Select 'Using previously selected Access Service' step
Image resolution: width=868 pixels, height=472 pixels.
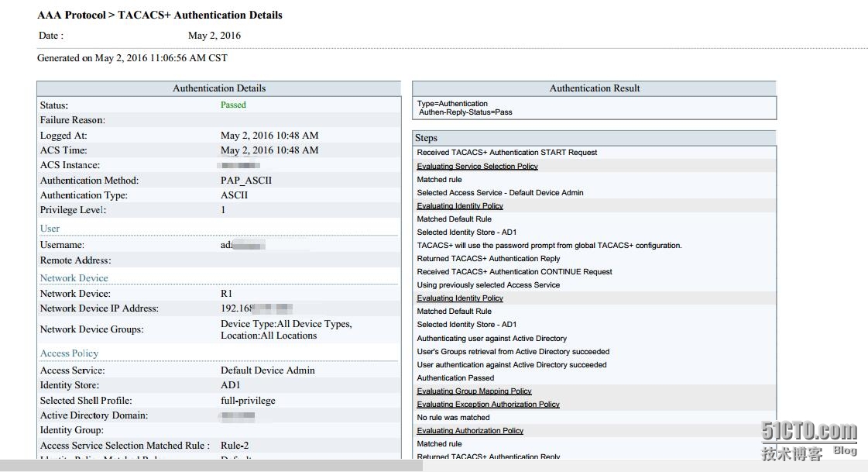(x=489, y=285)
